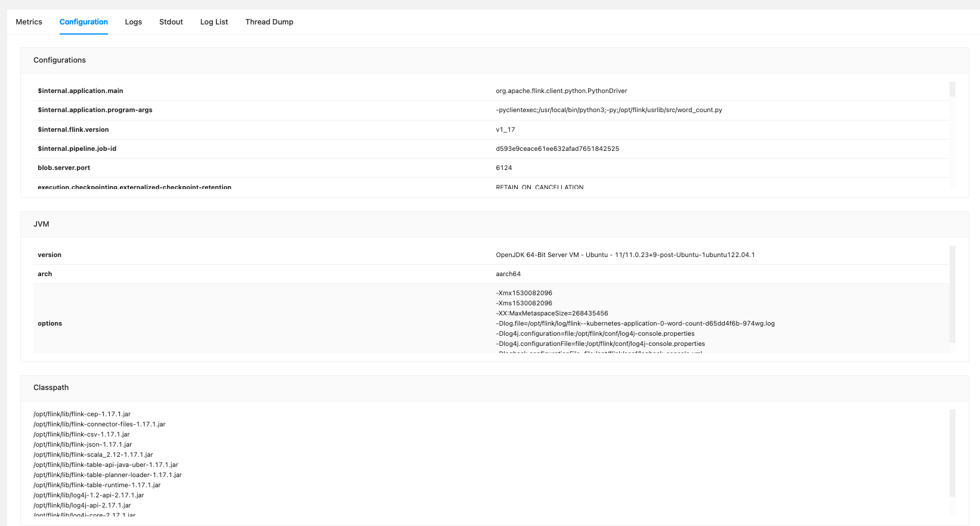
Task: Click the JVM section header
Action: tap(494, 224)
